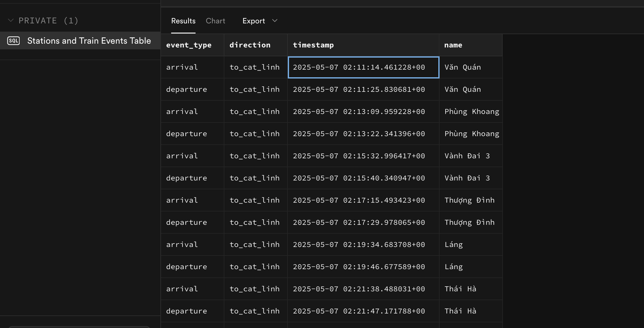Click the PRIVATE (1) section header
The image size is (644, 328).
click(x=48, y=21)
